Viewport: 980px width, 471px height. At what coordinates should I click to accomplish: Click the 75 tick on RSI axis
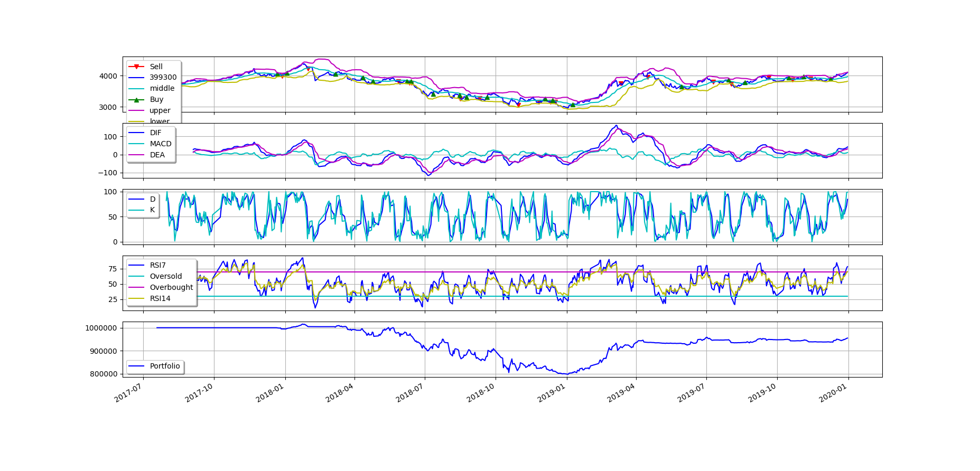(x=113, y=269)
